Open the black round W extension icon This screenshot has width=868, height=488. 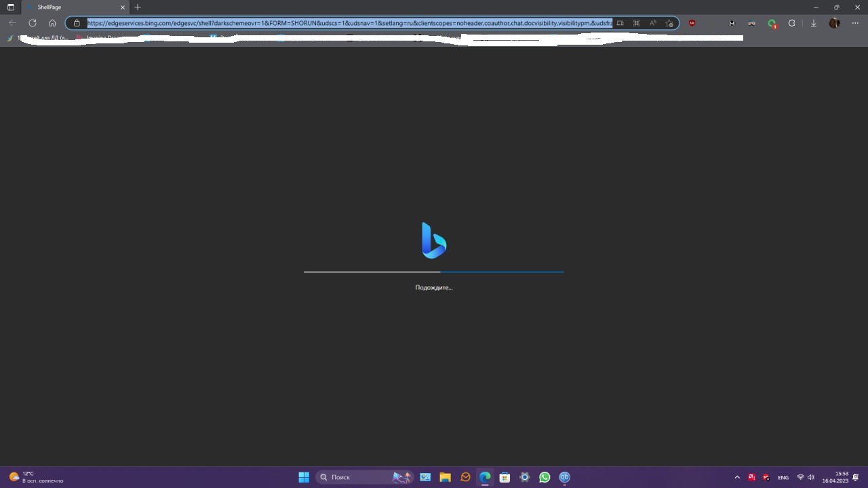pos(732,23)
